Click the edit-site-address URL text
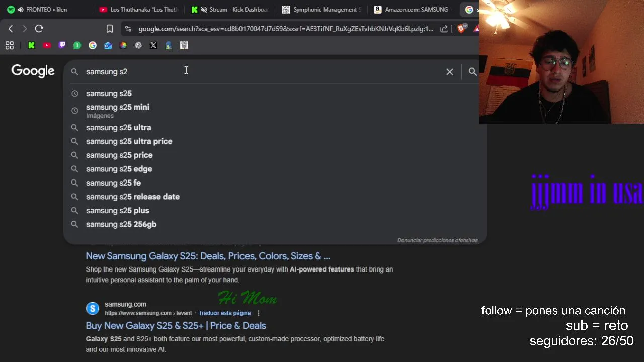This screenshot has height=362, width=644. [286, 29]
